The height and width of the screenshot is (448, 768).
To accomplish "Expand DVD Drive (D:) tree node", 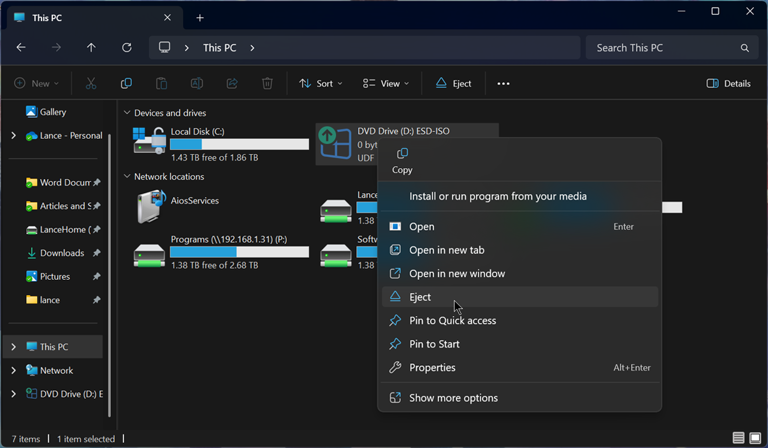I will point(14,394).
